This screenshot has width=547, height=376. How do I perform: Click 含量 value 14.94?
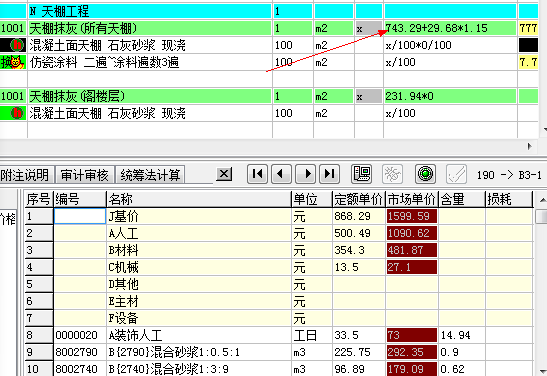point(462,335)
